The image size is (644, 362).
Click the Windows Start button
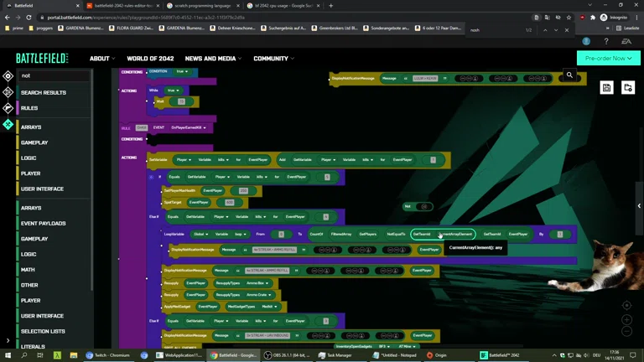click(x=8, y=355)
